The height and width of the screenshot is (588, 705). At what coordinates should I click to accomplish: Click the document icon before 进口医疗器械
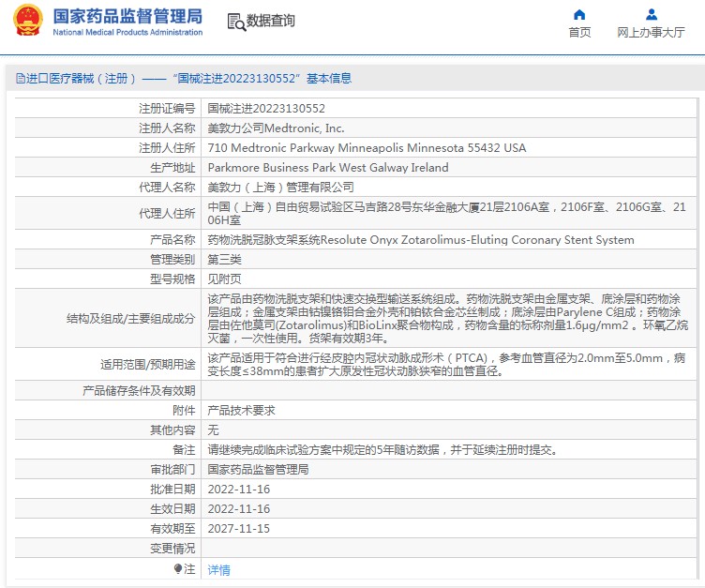[x=20, y=79]
